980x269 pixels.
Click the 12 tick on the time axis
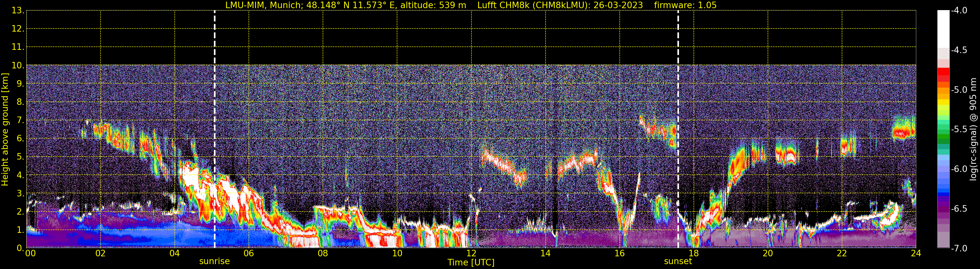471,253
